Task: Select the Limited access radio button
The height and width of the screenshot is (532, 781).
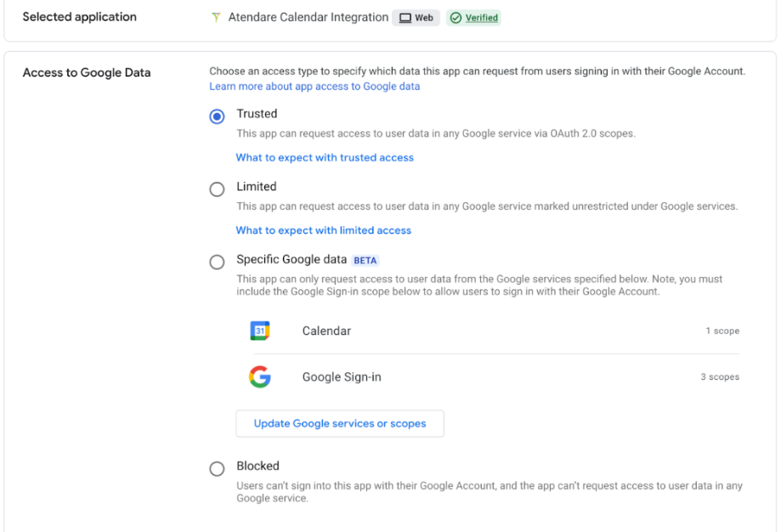Action: 218,189
